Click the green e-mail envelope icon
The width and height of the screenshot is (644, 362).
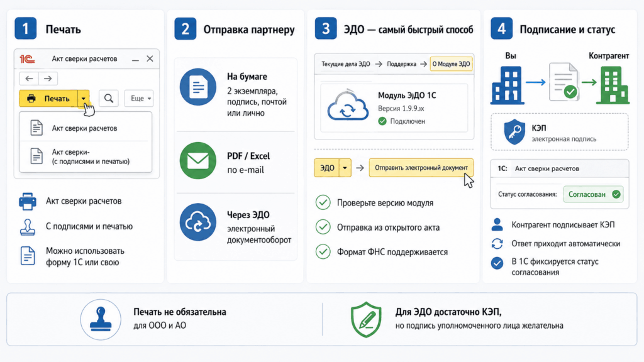pos(198,160)
